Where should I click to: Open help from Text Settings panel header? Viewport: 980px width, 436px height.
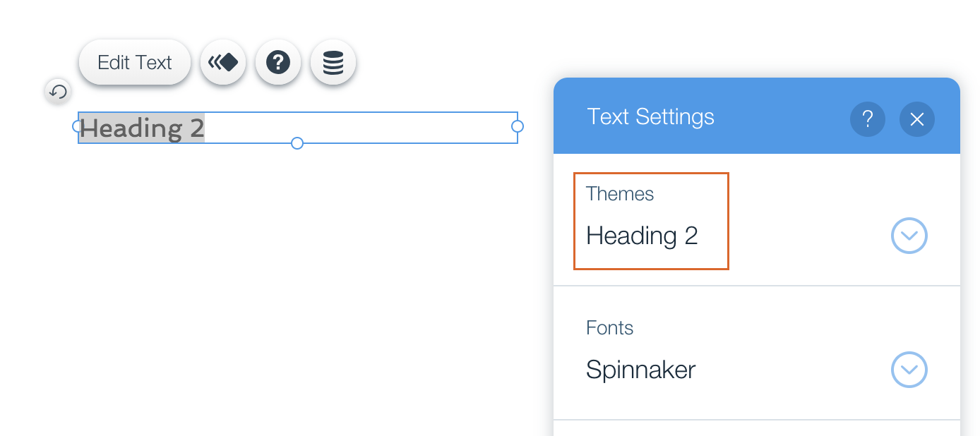click(868, 119)
